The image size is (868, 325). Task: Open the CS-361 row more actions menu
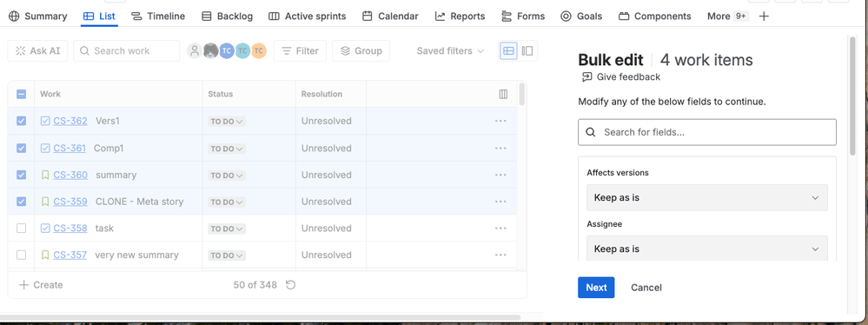500,148
